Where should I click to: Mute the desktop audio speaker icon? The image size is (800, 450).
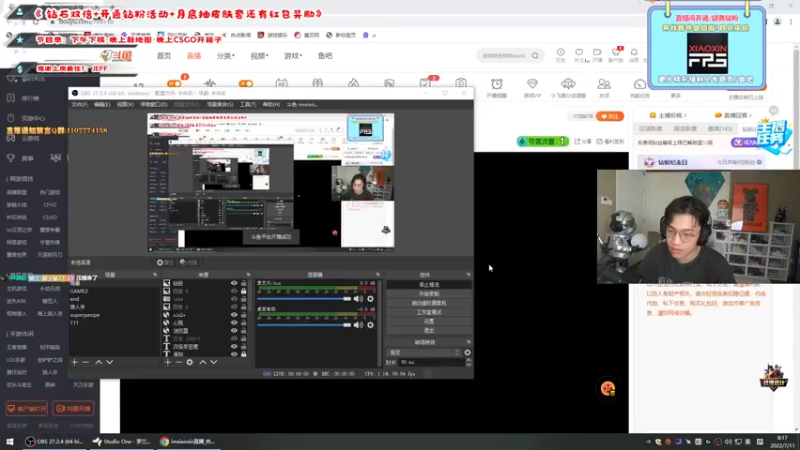click(x=358, y=325)
